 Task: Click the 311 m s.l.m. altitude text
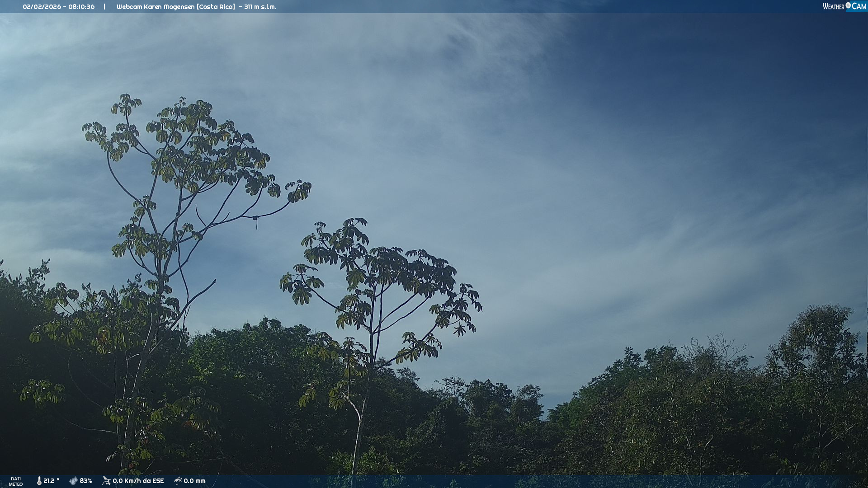click(260, 7)
